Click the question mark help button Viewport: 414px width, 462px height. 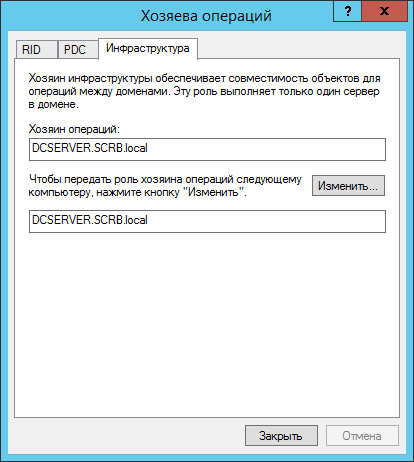[347, 12]
